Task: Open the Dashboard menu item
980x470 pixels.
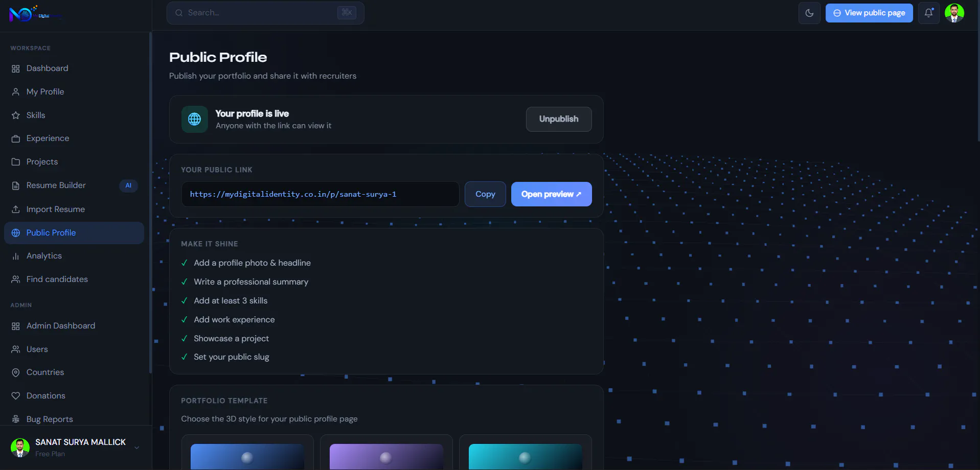Action: tap(74, 68)
